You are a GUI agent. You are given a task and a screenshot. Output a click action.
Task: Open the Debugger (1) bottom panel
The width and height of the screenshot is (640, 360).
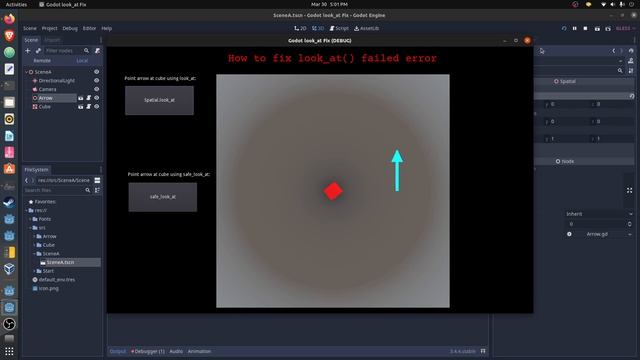(148, 351)
